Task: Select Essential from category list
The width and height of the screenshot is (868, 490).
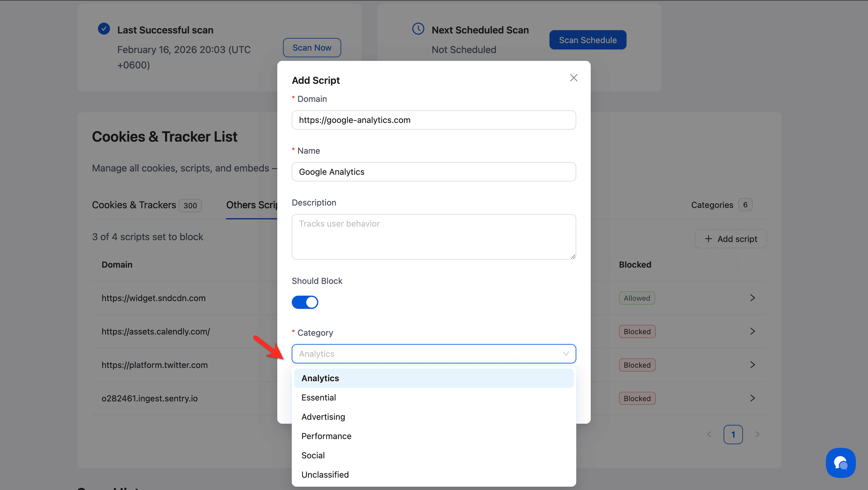Action: click(319, 398)
